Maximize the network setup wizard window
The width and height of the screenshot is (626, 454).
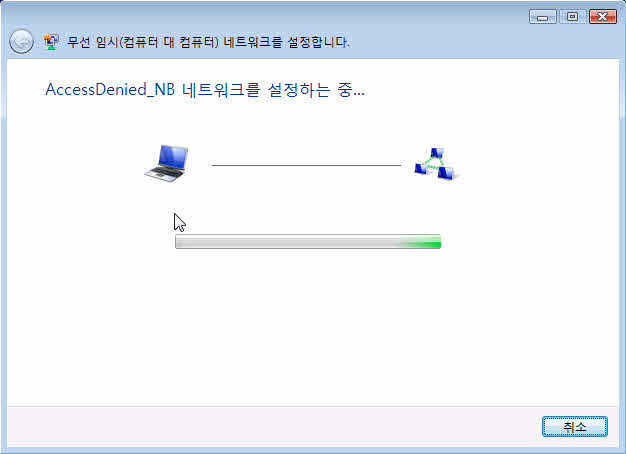[573, 17]
